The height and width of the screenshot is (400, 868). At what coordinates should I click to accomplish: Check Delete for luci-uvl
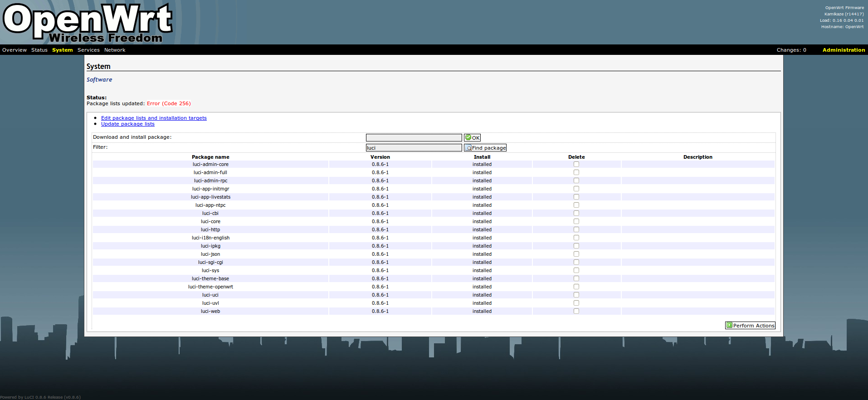pos(576,303)
